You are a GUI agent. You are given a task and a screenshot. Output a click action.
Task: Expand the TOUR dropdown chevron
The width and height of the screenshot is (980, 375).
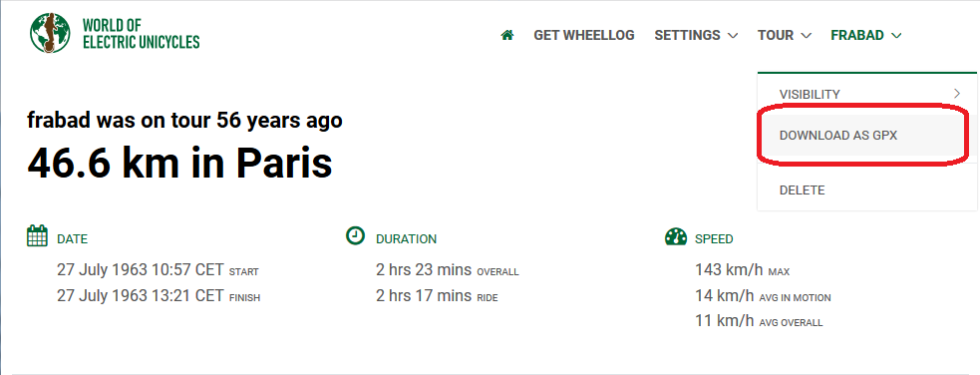[807, 36]
